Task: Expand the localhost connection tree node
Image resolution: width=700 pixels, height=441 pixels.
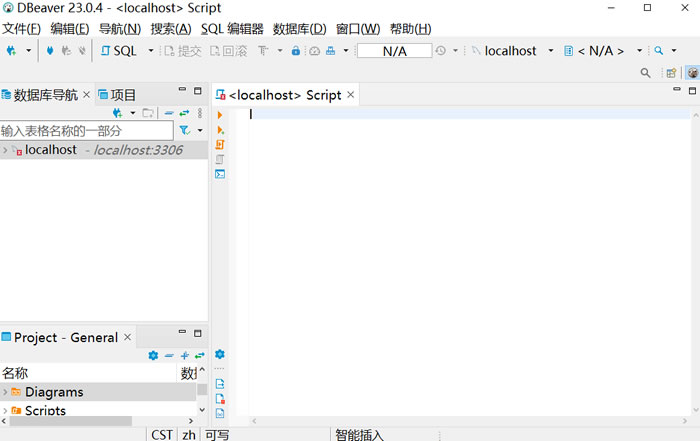Action: tap(5, 150)
